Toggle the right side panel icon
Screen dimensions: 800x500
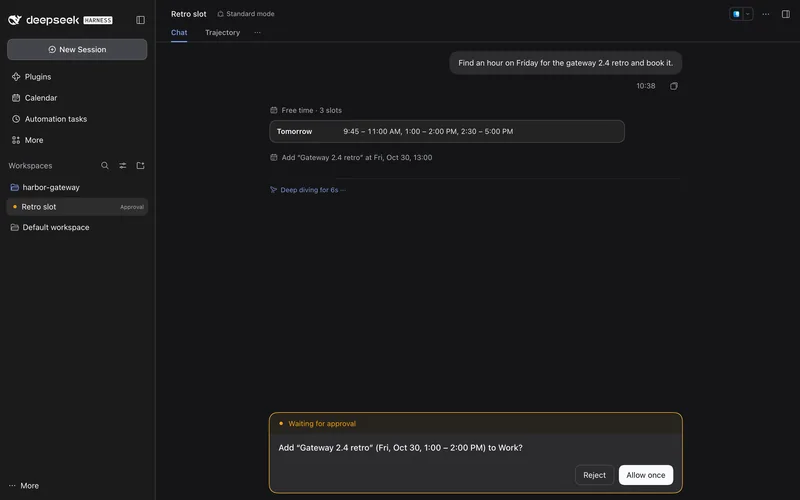point(786,14)
